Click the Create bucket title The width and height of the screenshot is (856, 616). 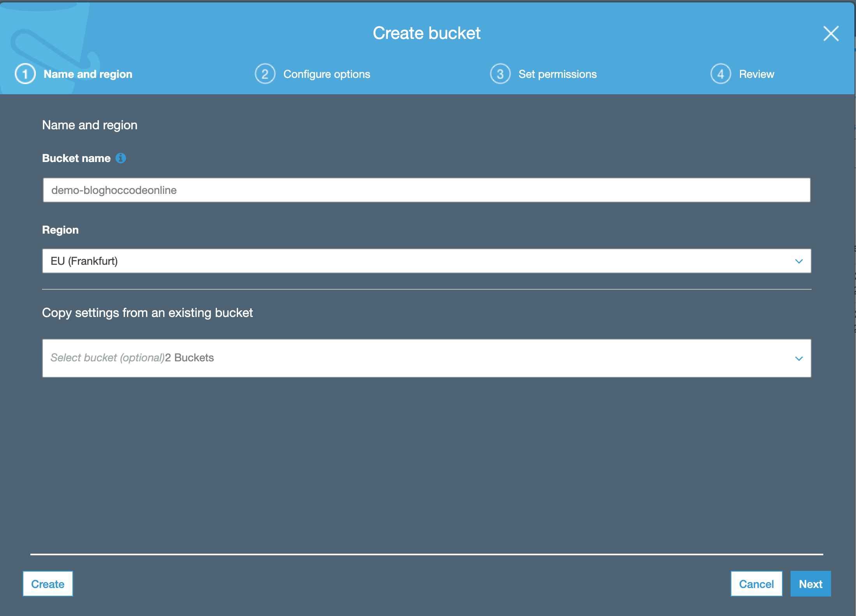426,33
